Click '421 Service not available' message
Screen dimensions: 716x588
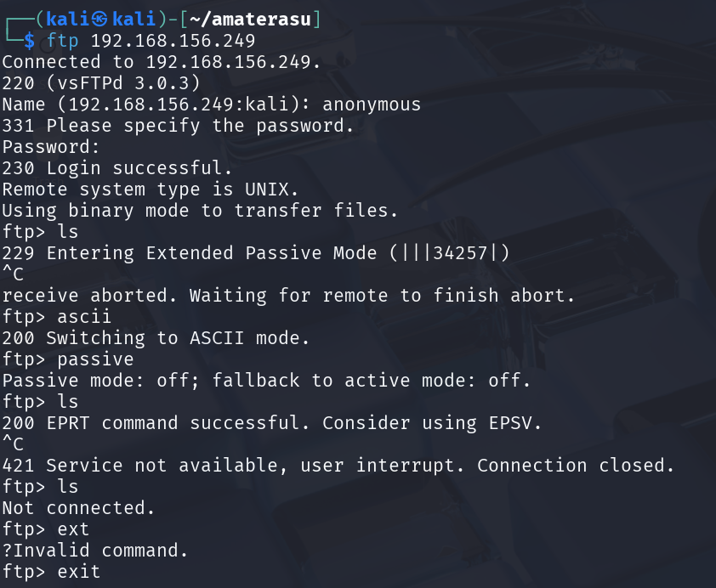pos(145,466)
